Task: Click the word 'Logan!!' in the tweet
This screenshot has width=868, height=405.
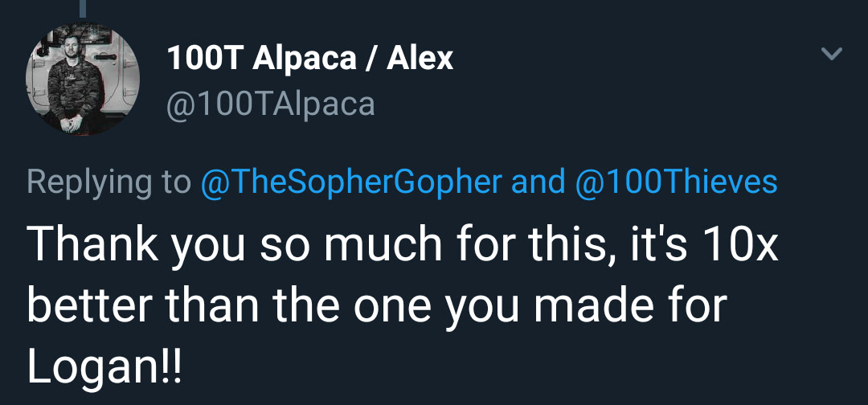Action: [x=104, y=367]
